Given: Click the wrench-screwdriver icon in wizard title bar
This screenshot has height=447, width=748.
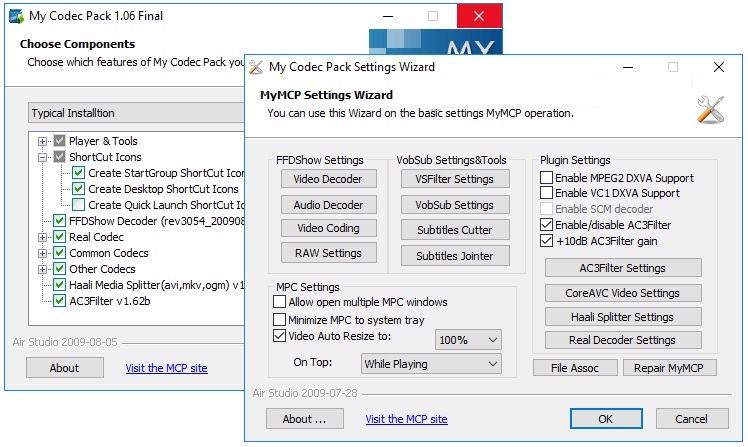Looking at the screenshot, I should click(256, 67).
